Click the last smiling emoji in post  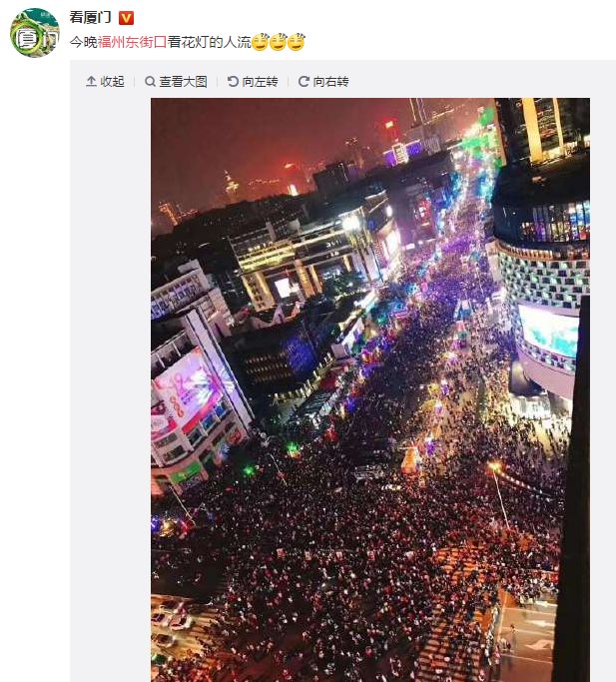pos(297,42)
